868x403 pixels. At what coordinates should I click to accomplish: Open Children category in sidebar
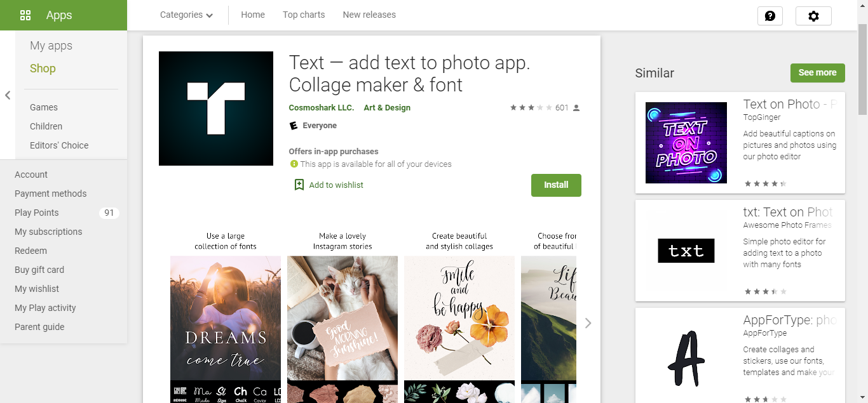coord(46,126)
